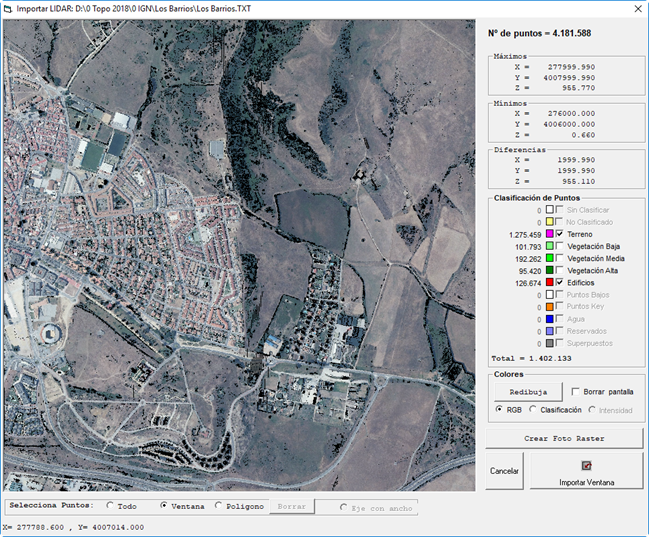
Task: Toggle the Puntos Key checkbox
Action: click(560, 306)
